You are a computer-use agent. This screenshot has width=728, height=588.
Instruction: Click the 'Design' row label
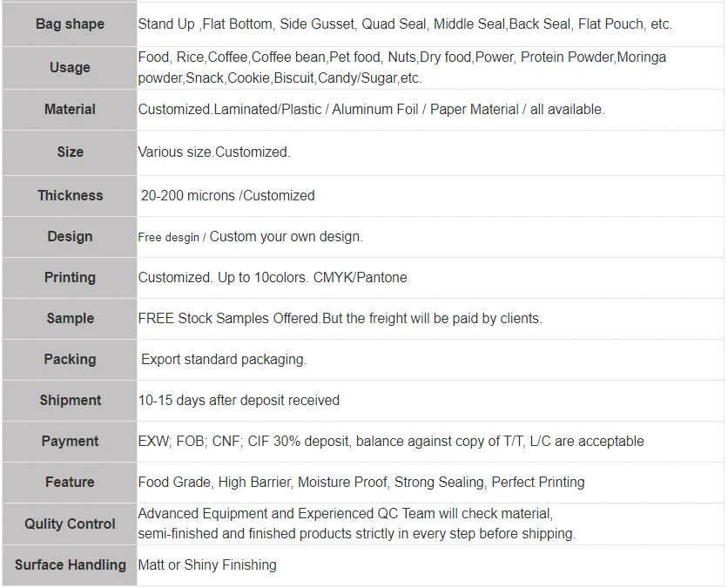coord(70,236)
